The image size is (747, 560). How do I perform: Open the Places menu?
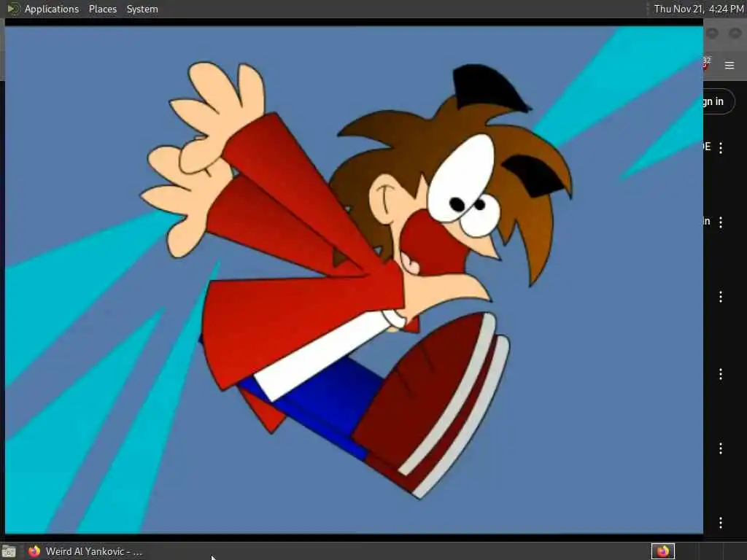tap(102, 9)
